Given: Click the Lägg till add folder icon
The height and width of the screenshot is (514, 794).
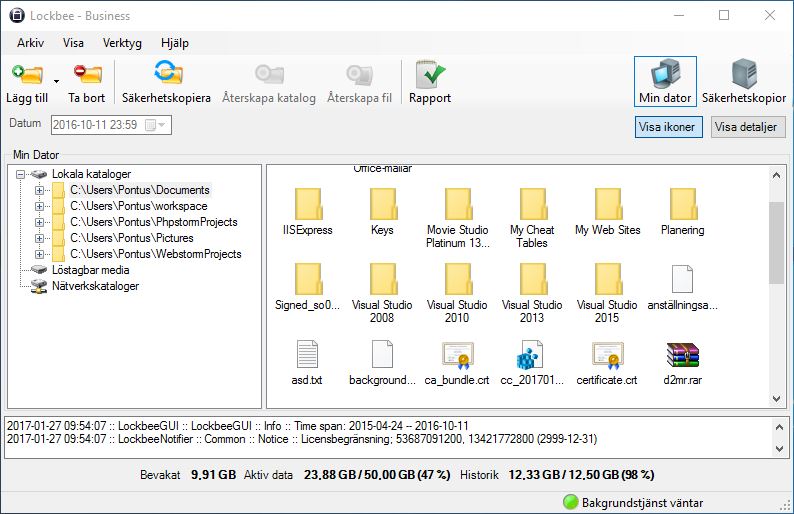Looking at the screenshot, I should click(x=28, y=74).
